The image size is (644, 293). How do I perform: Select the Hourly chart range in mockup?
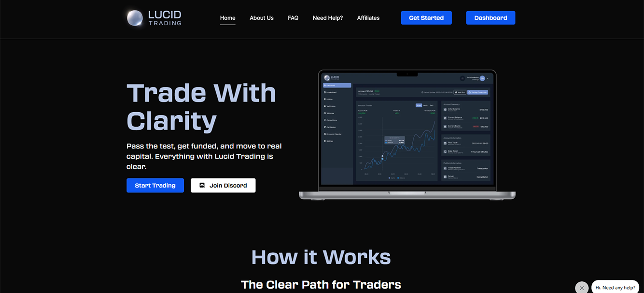pos(425,105)
